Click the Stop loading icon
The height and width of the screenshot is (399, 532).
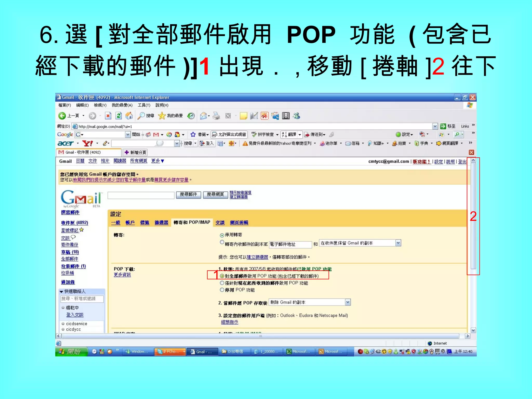[108, 116]
